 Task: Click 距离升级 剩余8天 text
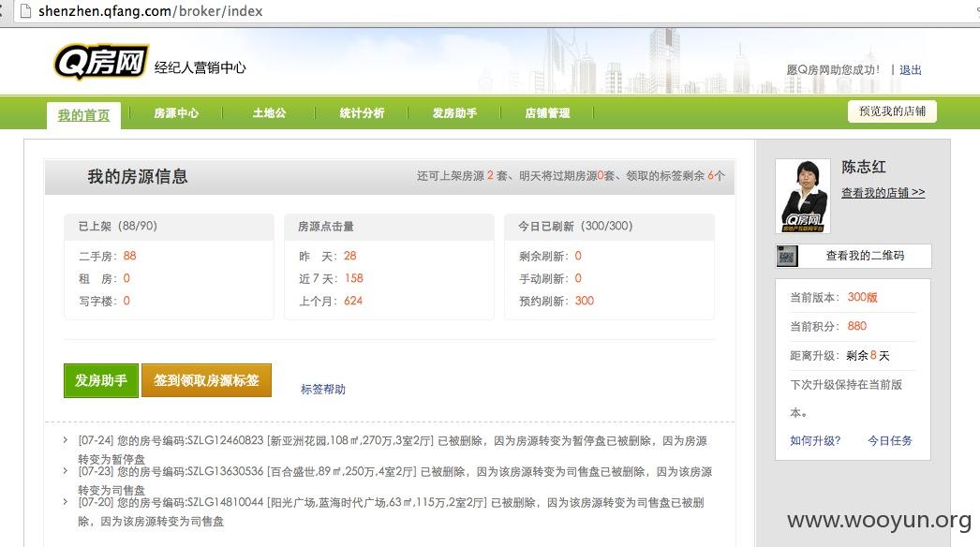tap(839, 356)
